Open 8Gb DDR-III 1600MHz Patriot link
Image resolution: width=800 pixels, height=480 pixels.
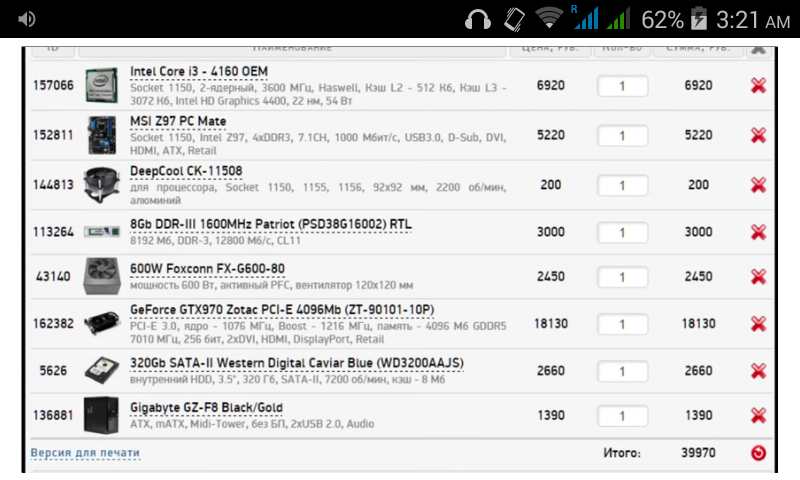pyautogui.click(x=271, y=224)
